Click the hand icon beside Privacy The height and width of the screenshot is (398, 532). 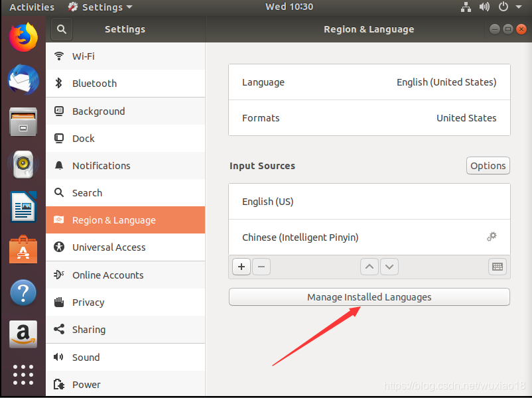tap(59, 302)
